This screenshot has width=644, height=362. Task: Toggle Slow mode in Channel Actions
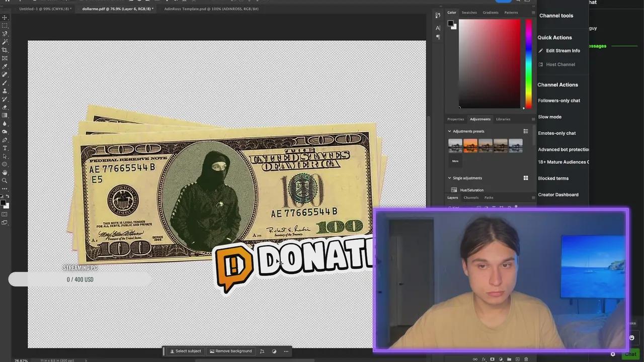(x=549, y=117)
